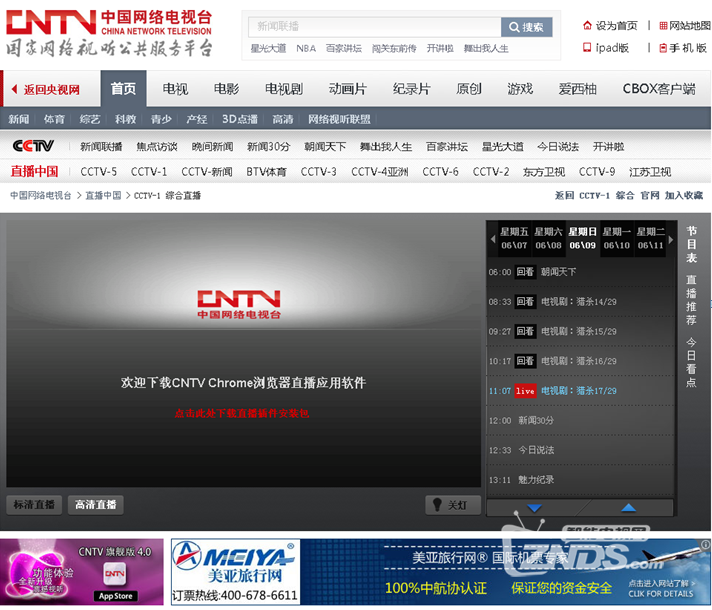Open the CNTV 旗舰版 4.0 promo banner
712x610 pixels.
(82, 572)
